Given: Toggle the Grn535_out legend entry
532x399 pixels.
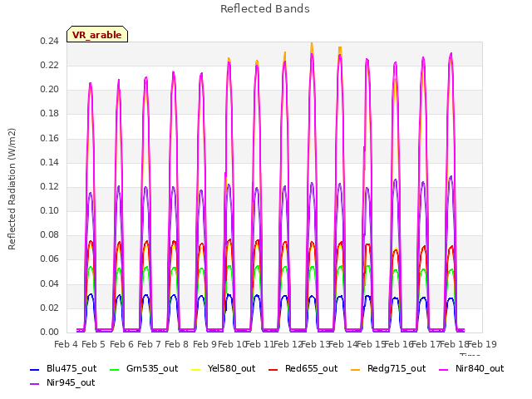Looking at the screenshot, I should [144, 368].
